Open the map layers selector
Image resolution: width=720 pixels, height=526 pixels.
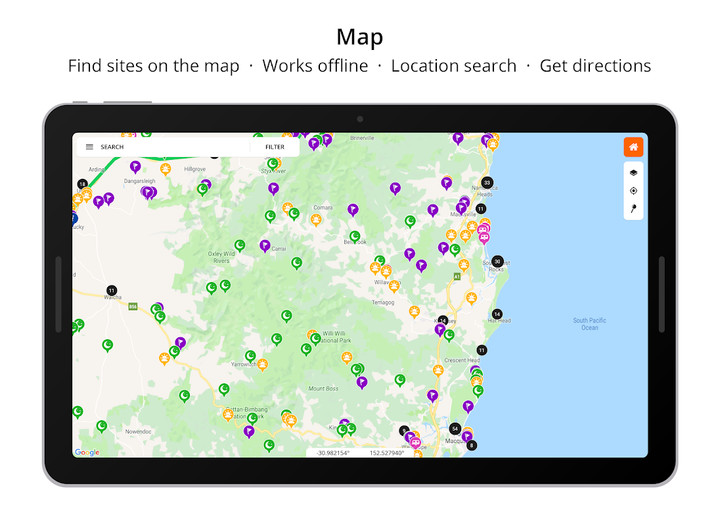point(633,173)
